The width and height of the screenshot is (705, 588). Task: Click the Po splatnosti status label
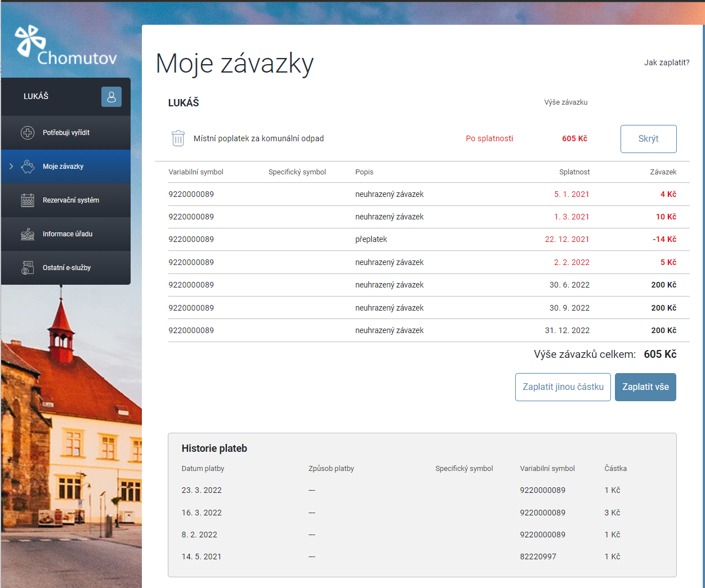click(x=489, y=138)
